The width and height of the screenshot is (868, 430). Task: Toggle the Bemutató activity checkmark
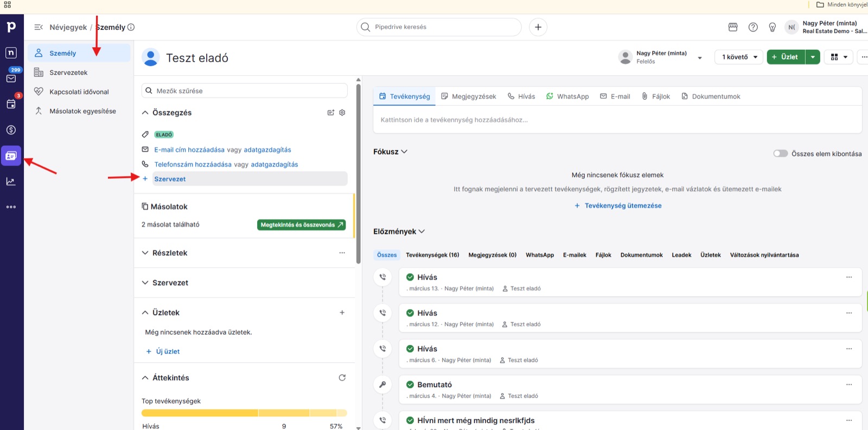[410, 384]
